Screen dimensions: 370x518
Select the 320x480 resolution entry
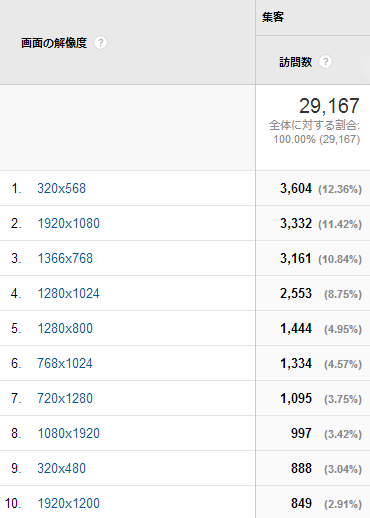point(61,468)
